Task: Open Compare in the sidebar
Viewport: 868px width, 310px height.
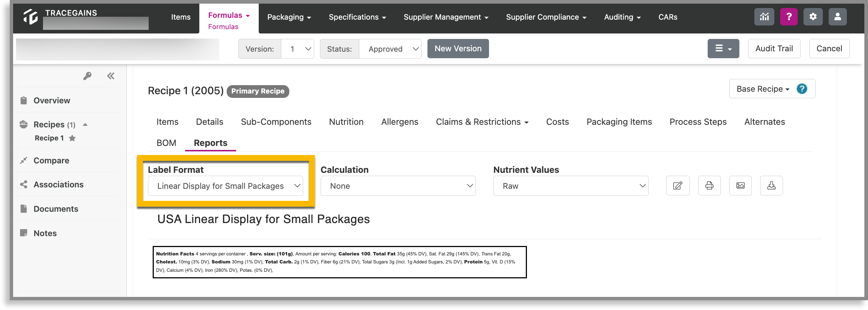Action: pyautogui.click(x=51, y=160)
